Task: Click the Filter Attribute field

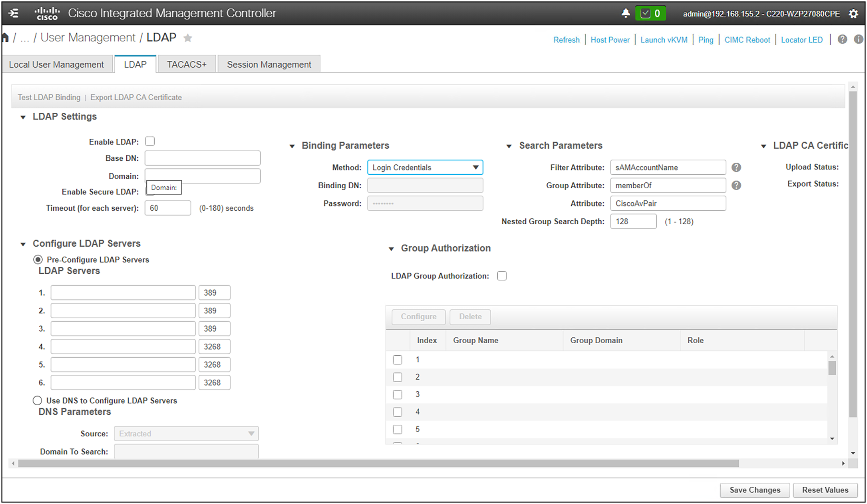Action: pos(668,168)
